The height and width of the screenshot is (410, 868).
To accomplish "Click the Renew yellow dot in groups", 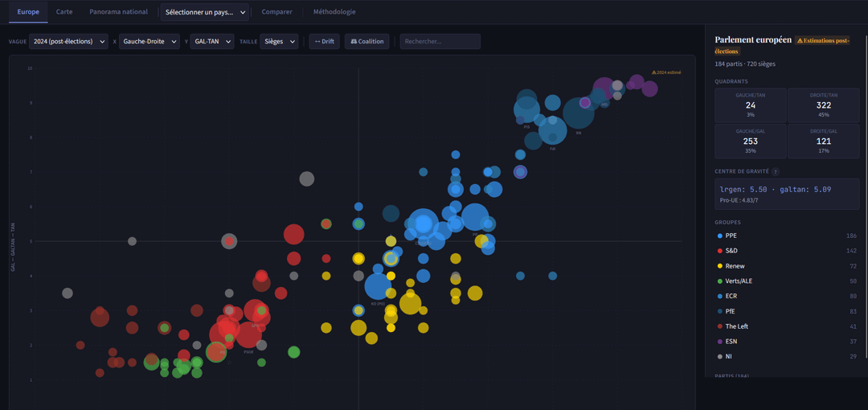I will click(719, 266).
